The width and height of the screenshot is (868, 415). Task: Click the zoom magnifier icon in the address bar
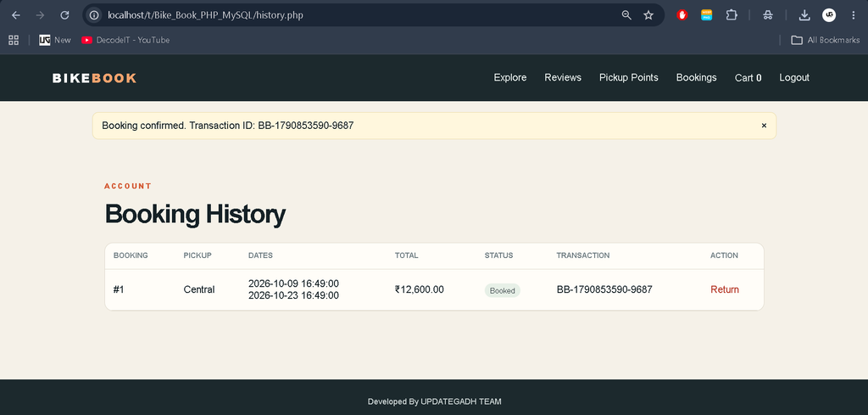point(626,15)
